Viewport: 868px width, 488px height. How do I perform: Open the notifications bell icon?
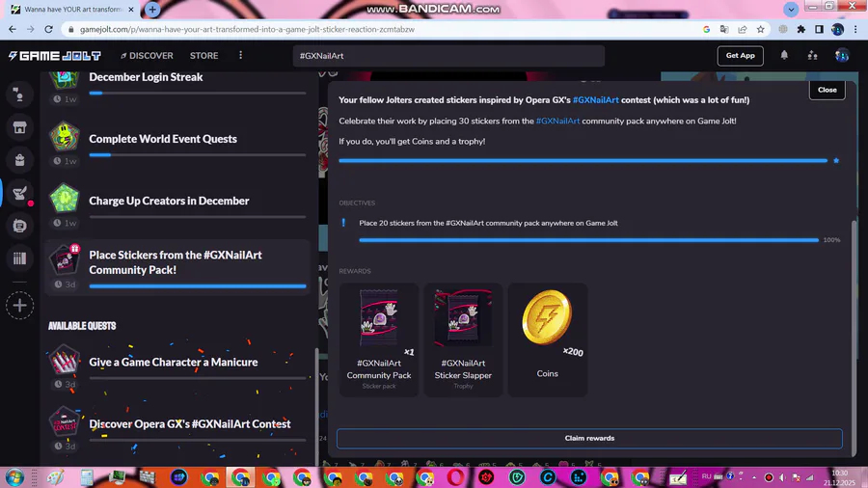pos(784,55)
